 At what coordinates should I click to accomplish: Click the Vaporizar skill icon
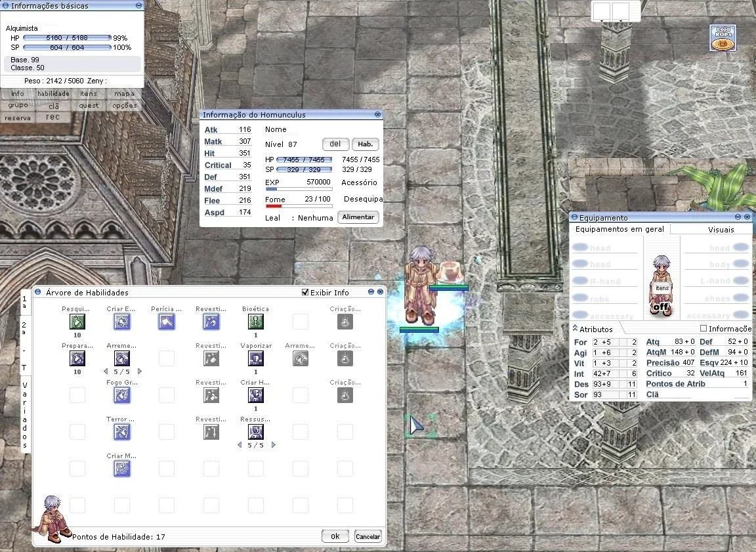(255, 358)
